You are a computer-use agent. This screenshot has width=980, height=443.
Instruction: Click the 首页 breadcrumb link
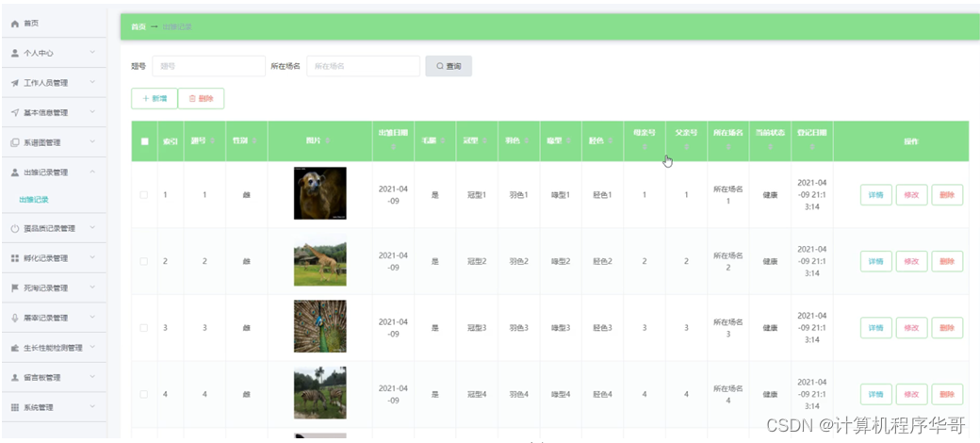pyautogui.click(x=139, y=27)
